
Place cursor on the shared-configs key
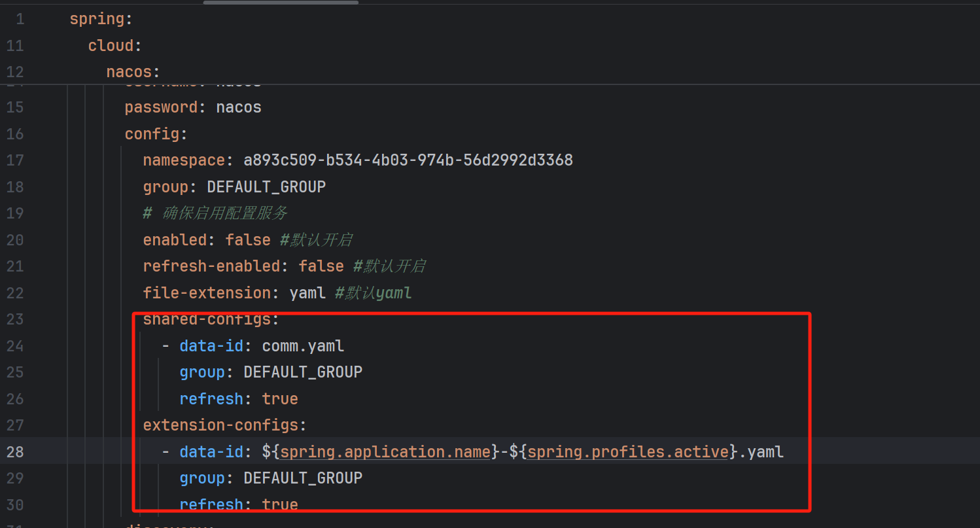coord(205,319)
